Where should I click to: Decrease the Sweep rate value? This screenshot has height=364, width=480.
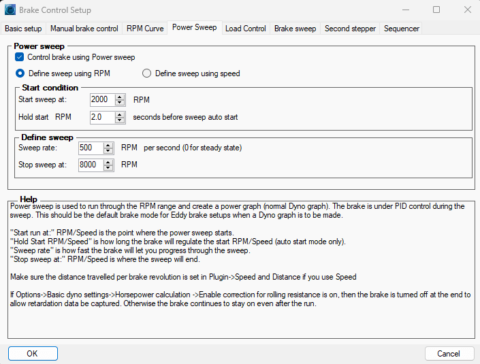point(108,151)
